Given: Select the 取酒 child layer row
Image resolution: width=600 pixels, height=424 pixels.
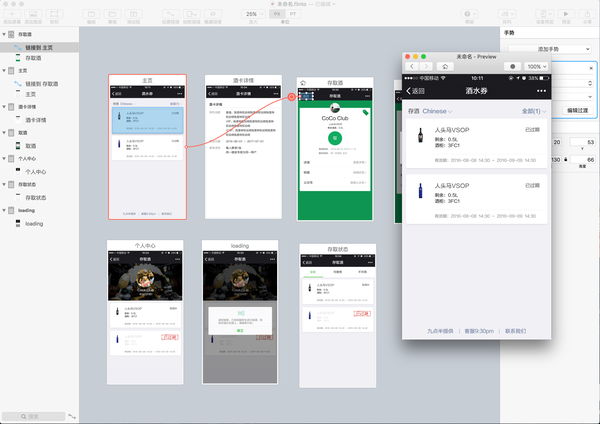Looking at the screenshot, I should pyautogui.click(x=39, y=146).
